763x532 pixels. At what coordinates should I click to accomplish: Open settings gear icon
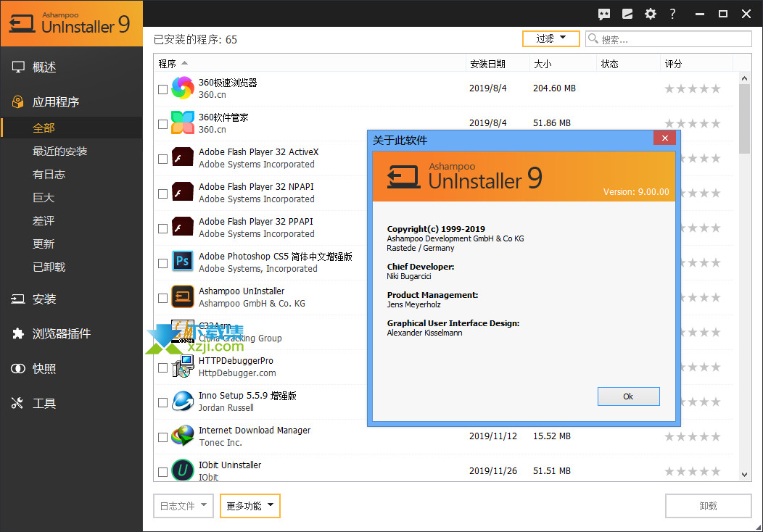650,14
